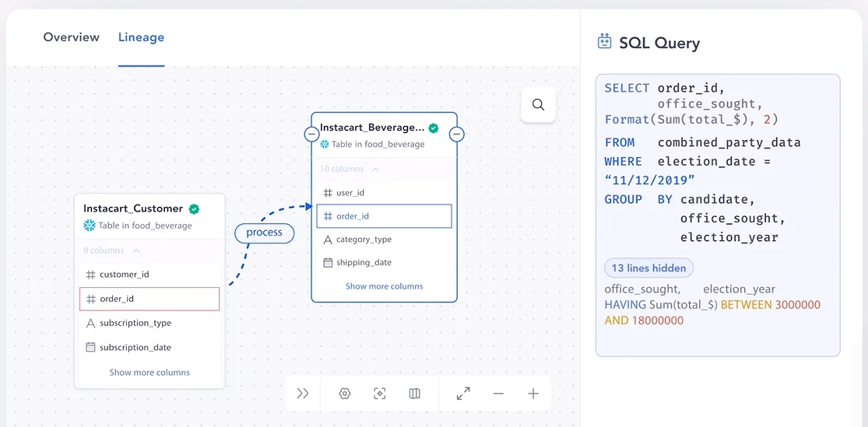Viewport: 868px width, 427px height.
Task: Collapse the bottom toolbar with double chevron
Action: click(302, 394)
